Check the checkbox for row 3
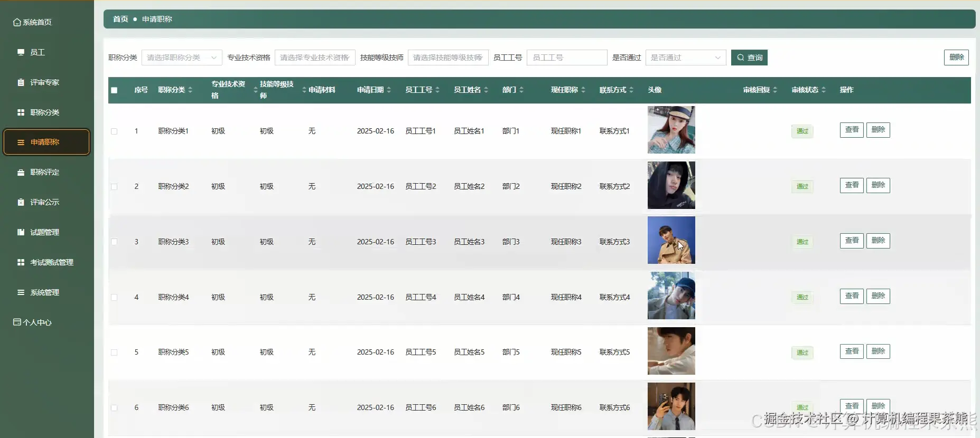 point(114,242)
